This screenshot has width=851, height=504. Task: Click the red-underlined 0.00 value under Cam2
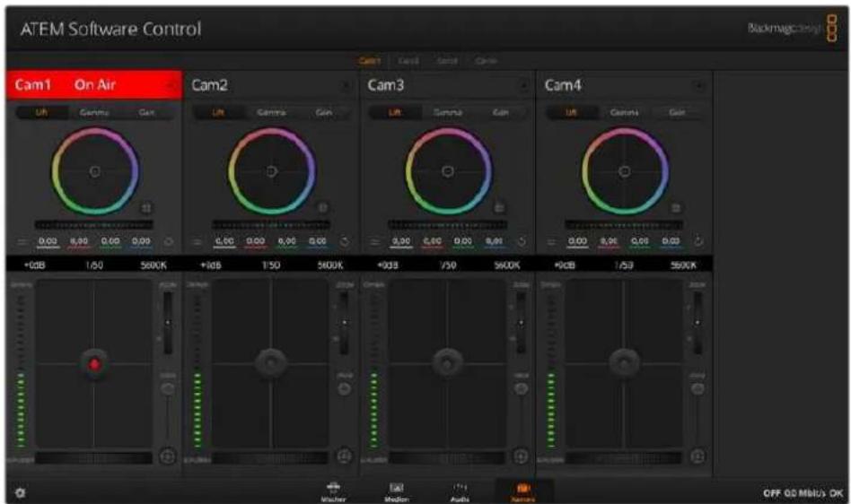click(256, 241)
